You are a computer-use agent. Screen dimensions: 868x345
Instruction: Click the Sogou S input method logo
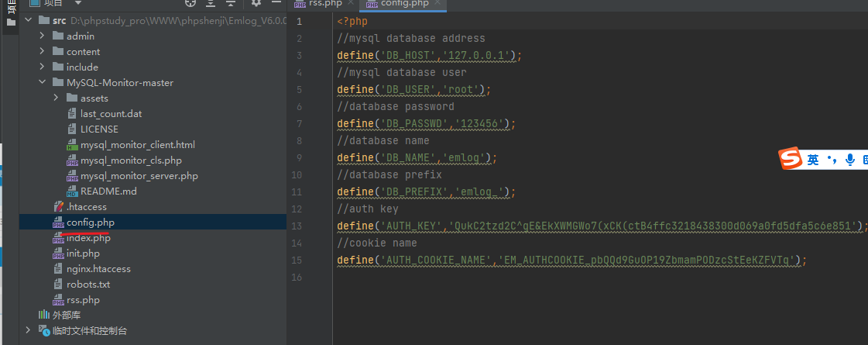point(791,159)
